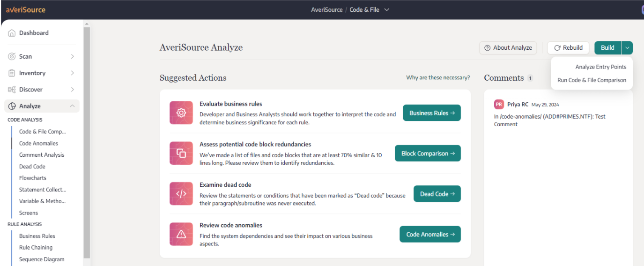
Task: Click the Rebuild button
Action: click(x=568, y=47)
